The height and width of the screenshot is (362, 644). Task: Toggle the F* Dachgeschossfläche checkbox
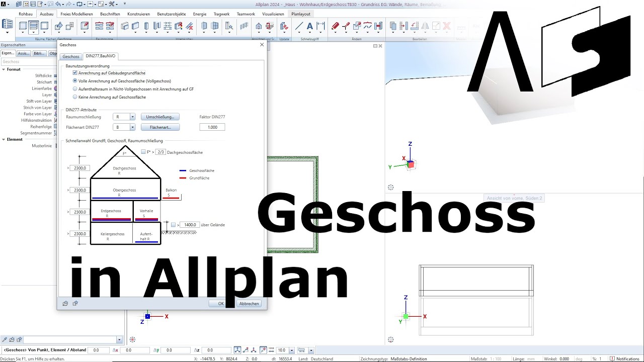point(143,152)
